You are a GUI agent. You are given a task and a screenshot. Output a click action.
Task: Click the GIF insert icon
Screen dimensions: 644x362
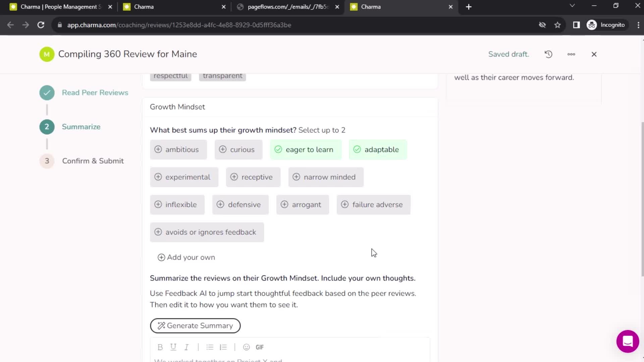coord(260,347)
